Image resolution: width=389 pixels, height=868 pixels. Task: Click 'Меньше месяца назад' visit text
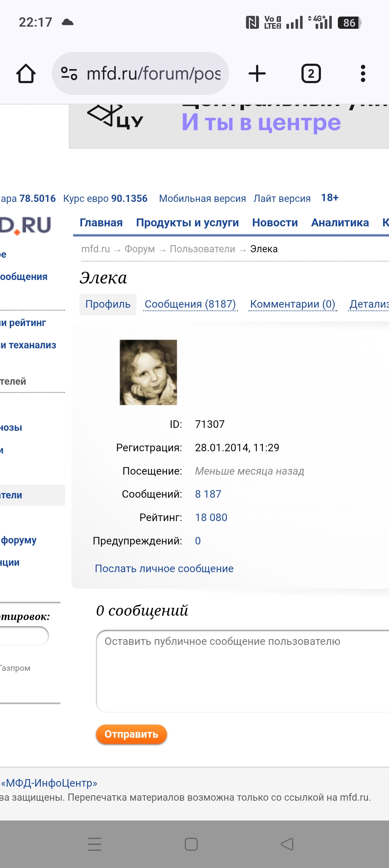[x=250, y=471]
